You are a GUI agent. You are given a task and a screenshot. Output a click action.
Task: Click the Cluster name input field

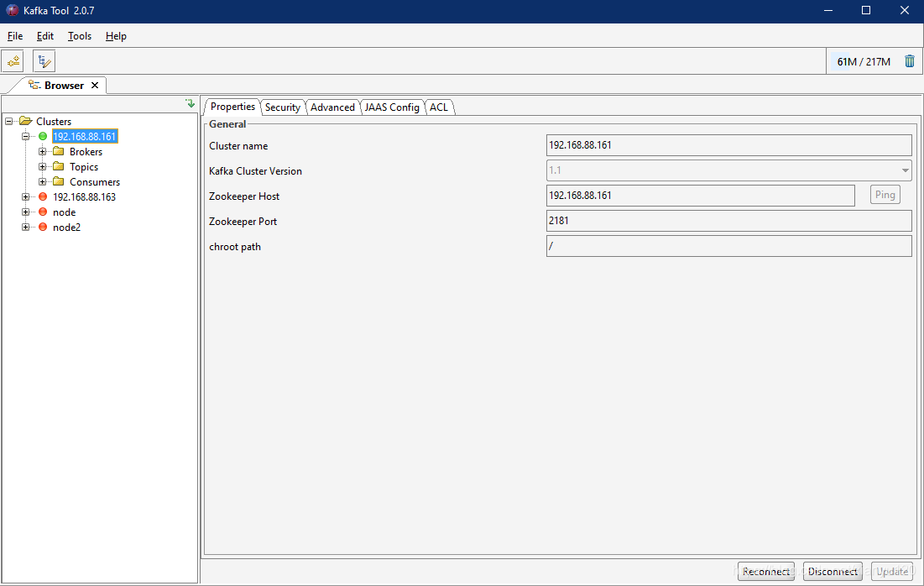pyautogui.click(x=729, y=145)
